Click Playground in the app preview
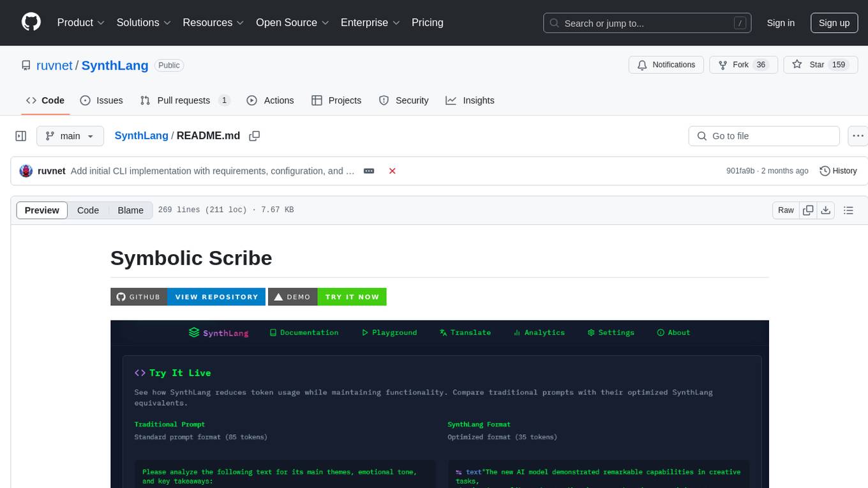Screen dimensions: 868x488 coord(389,333)
